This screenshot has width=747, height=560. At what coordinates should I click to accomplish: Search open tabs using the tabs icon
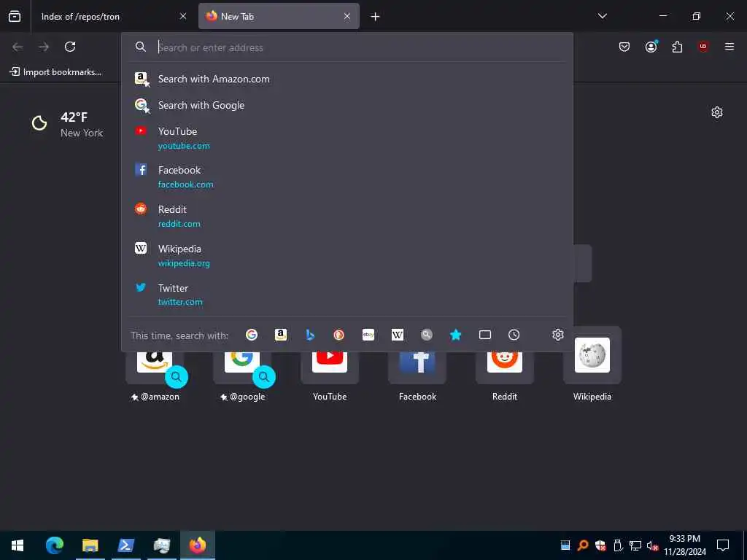click(x=485, y=335)
